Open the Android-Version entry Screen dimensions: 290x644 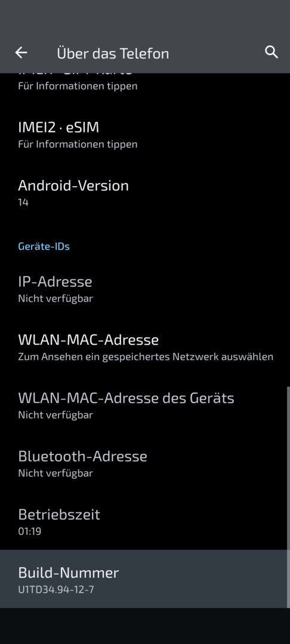click(x=145, y=193)
